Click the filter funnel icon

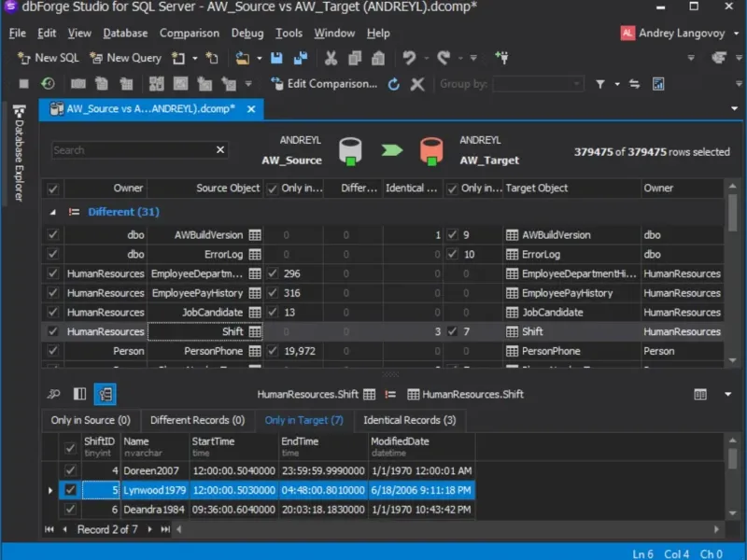coord(600,84)
